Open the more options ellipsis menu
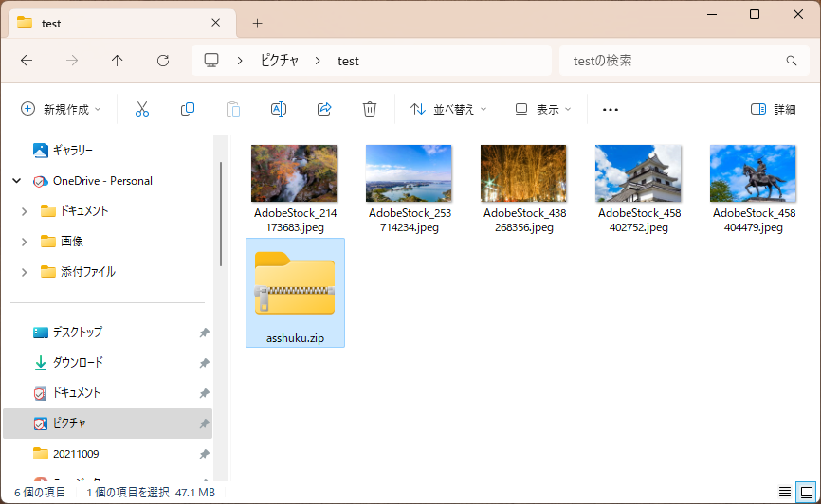 pos(611,109)
